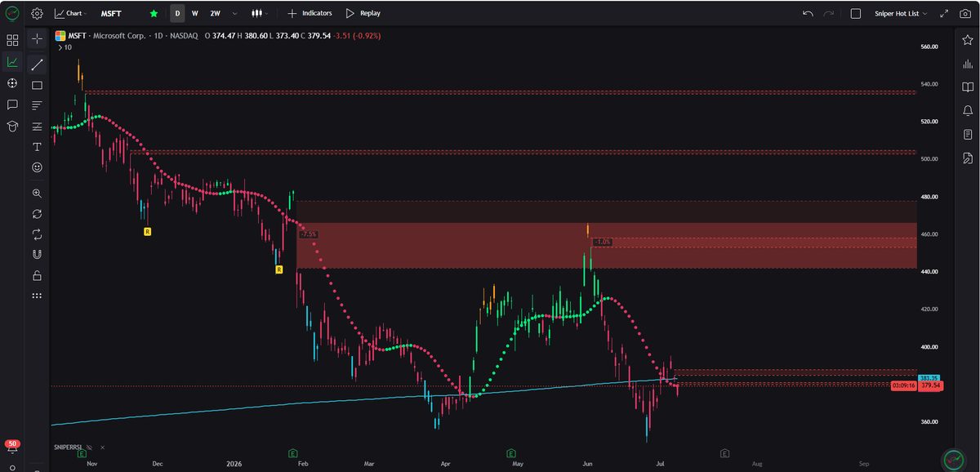Open the bar chart panel in right sidebar
Viewport: 980px width, 472px height.
click(967, 64)
